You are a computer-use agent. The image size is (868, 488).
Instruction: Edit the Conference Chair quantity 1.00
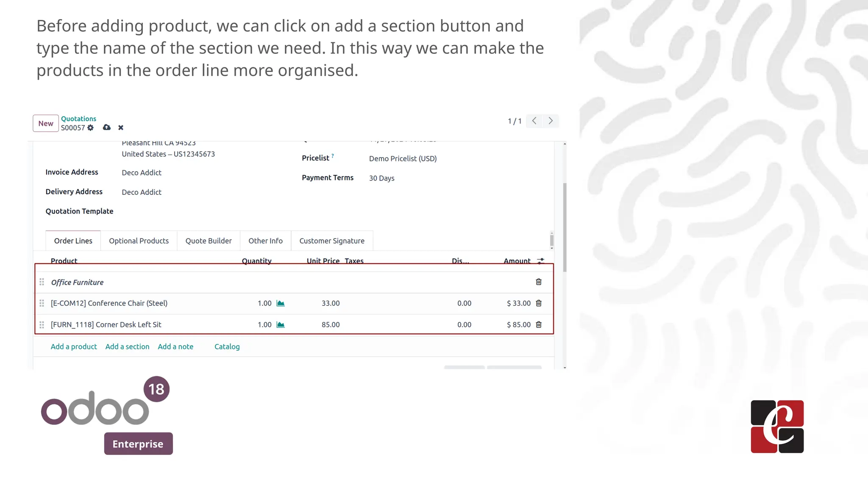tap(264, 303)
